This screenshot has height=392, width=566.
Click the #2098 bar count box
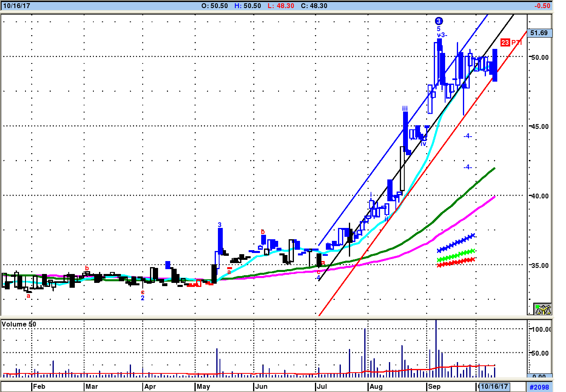539,387
